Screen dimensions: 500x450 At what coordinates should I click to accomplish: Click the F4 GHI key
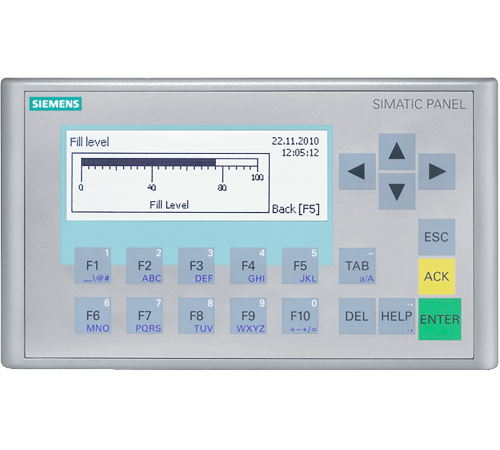(248, 266)
